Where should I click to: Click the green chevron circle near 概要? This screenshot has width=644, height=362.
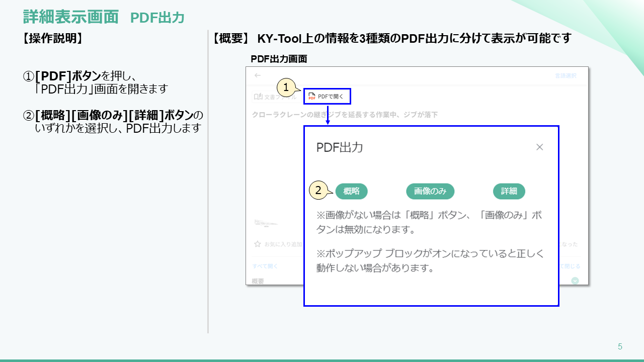point(574,280)
